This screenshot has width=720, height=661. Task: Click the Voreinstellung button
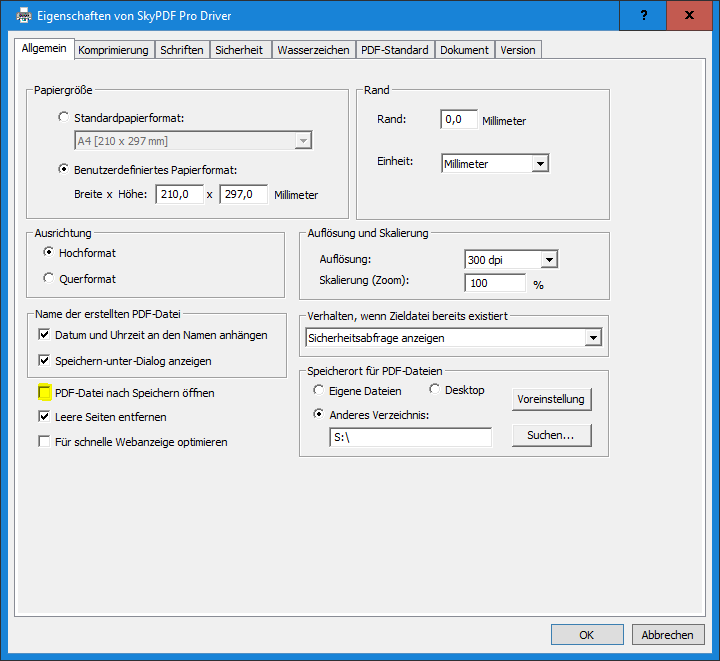551,399
